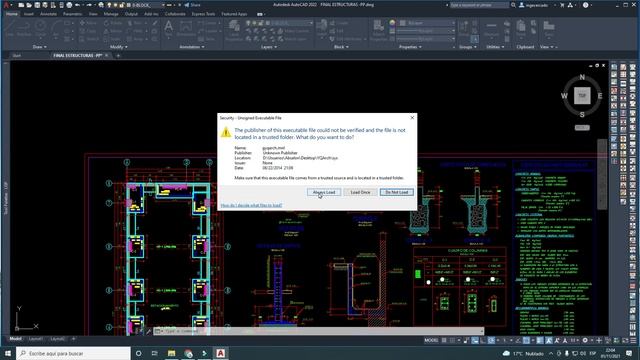Toggle snap mode in status bar

pyautogui.click(x=452, y=340)
